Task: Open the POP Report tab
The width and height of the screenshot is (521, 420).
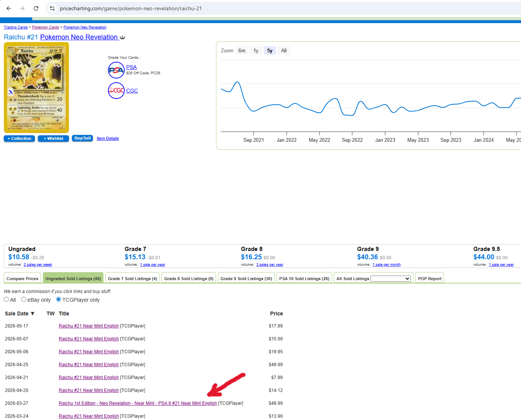Action: 430,278
